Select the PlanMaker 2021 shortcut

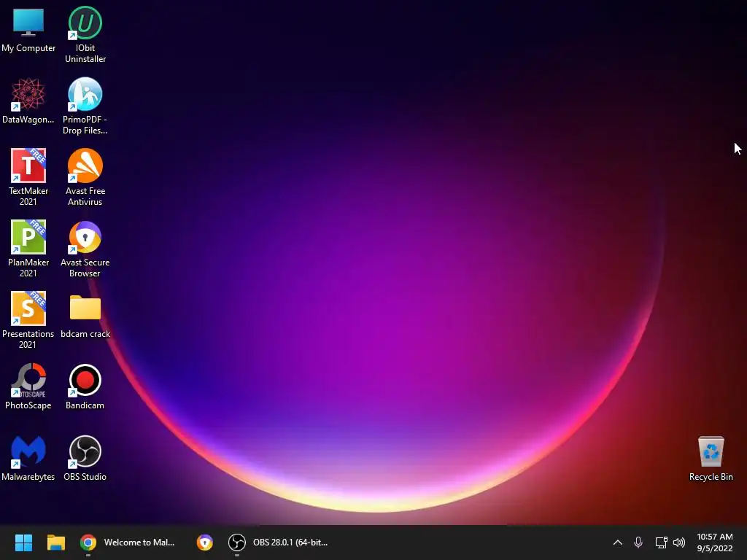pos(28,249)
